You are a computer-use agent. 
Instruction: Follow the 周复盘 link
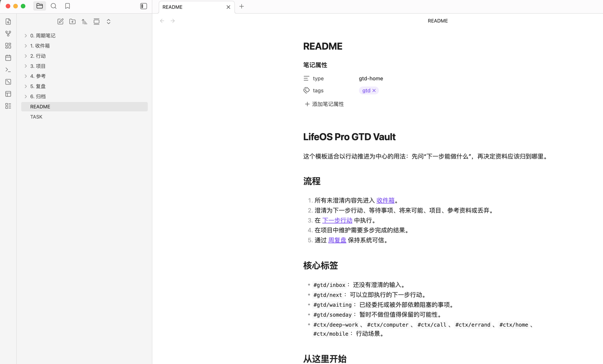[337, 240]
